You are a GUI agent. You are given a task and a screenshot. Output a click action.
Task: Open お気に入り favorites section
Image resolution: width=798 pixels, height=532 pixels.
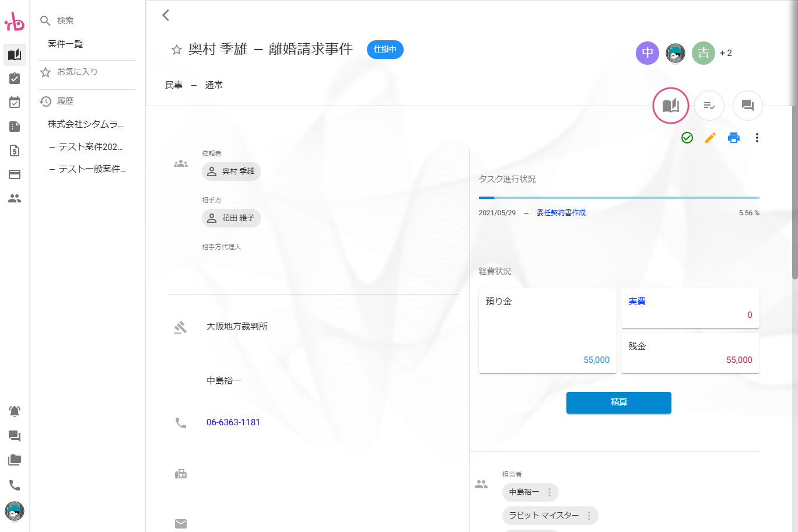pyautogui.click(x=77, y=72)
